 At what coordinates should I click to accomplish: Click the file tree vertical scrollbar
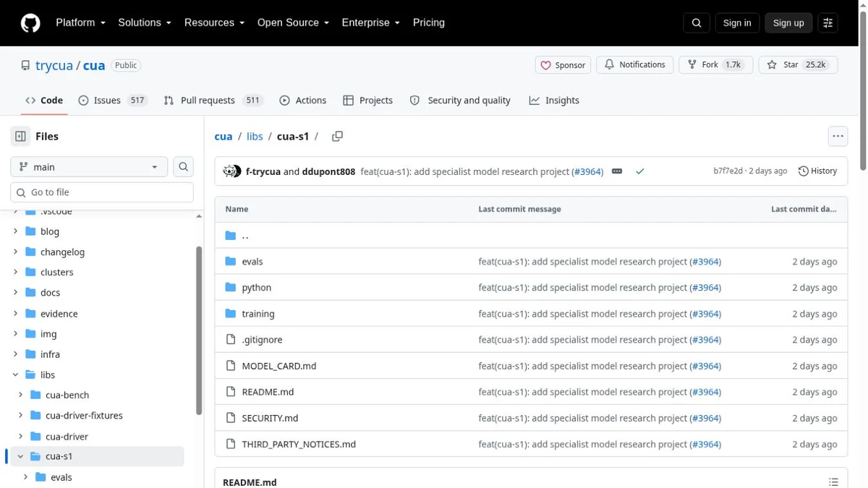point(199,331)
